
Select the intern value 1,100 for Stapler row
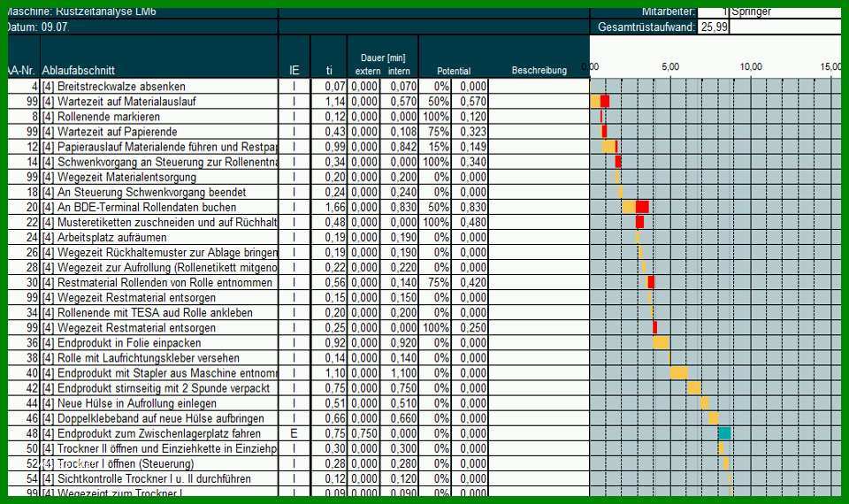(x=400, y=373)
